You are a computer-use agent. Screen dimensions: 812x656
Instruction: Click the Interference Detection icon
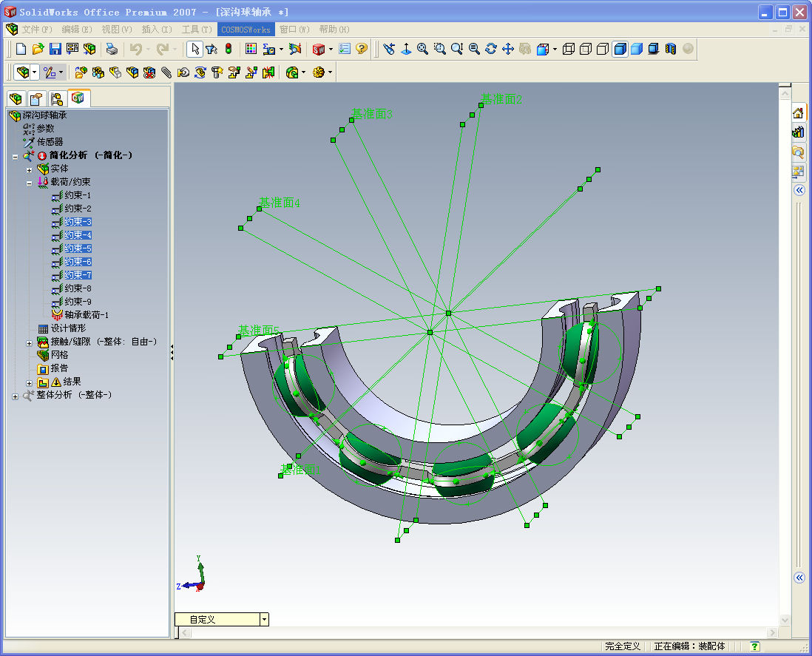pos(268,72)
